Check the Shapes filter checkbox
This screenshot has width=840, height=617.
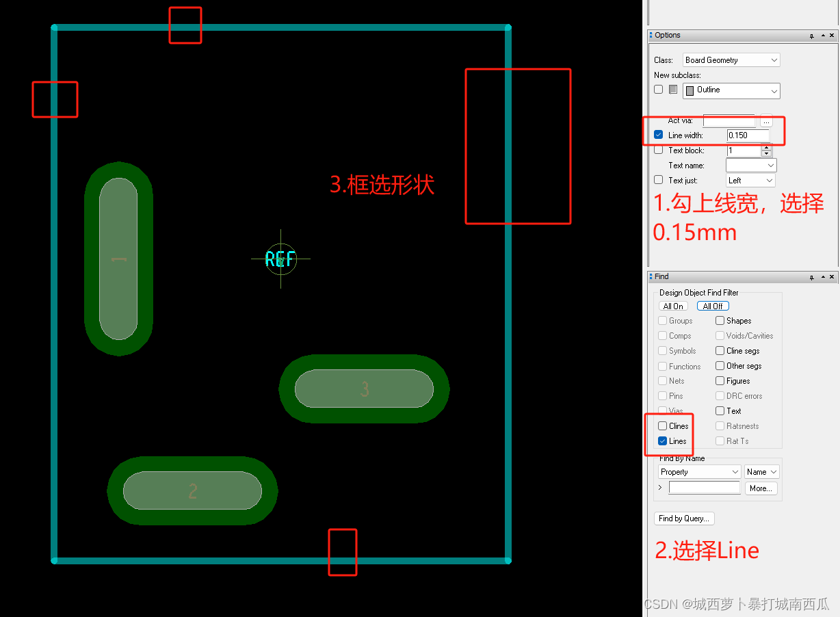click(x=720, y=321)
